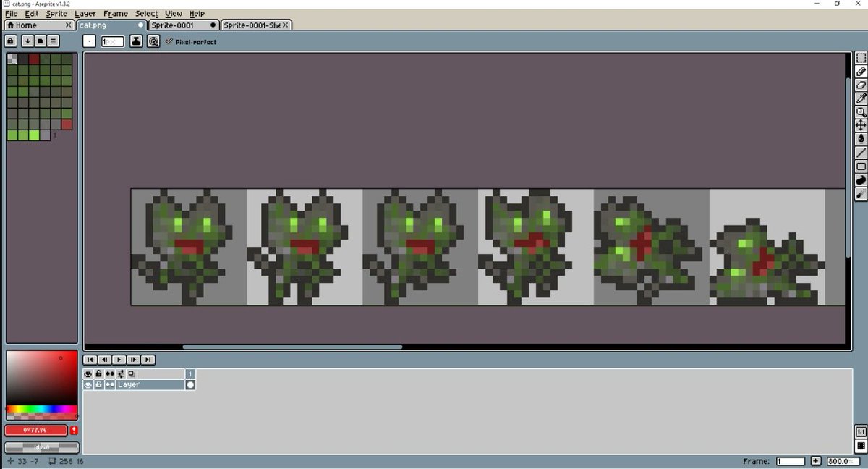Click the sort and gradients arrow button
The width and height of the screenshot is (868, 469).
[27, 41]
